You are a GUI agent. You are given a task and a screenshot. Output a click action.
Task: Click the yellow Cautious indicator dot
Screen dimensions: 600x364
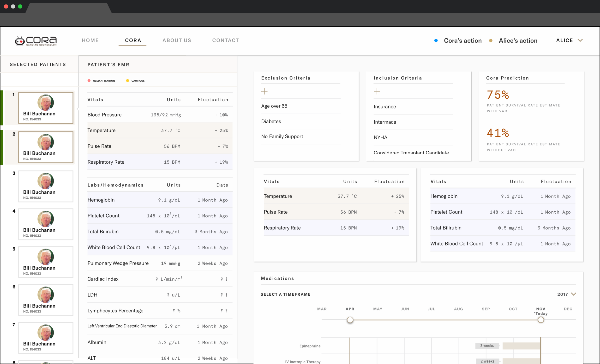pyautogui.click(x=127, y=81)
